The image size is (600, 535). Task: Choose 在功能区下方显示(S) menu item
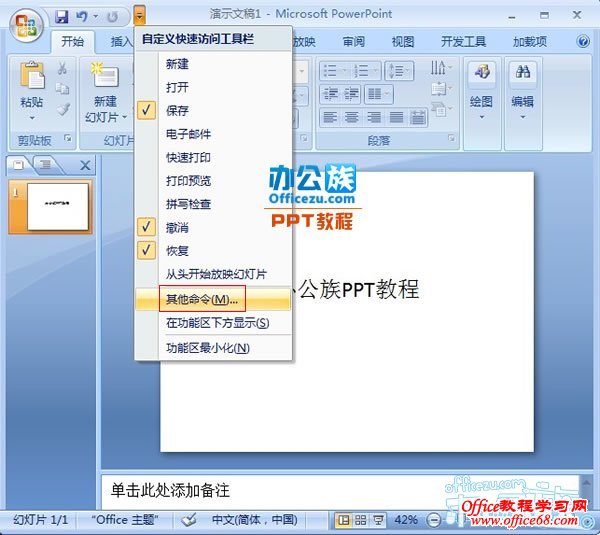pyautogui.click(x=213, y=323)
